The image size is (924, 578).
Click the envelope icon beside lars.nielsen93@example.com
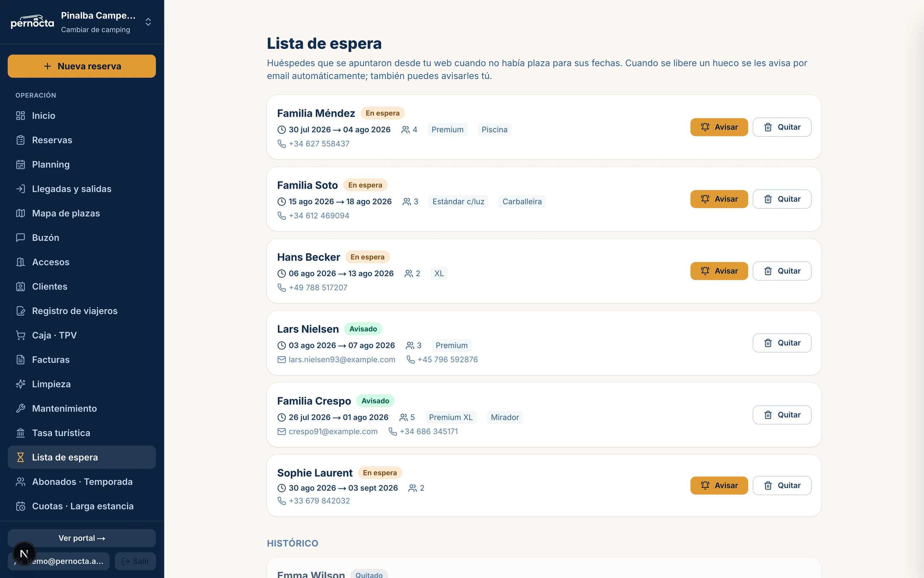pyautogui.click(x=282, y=360)
